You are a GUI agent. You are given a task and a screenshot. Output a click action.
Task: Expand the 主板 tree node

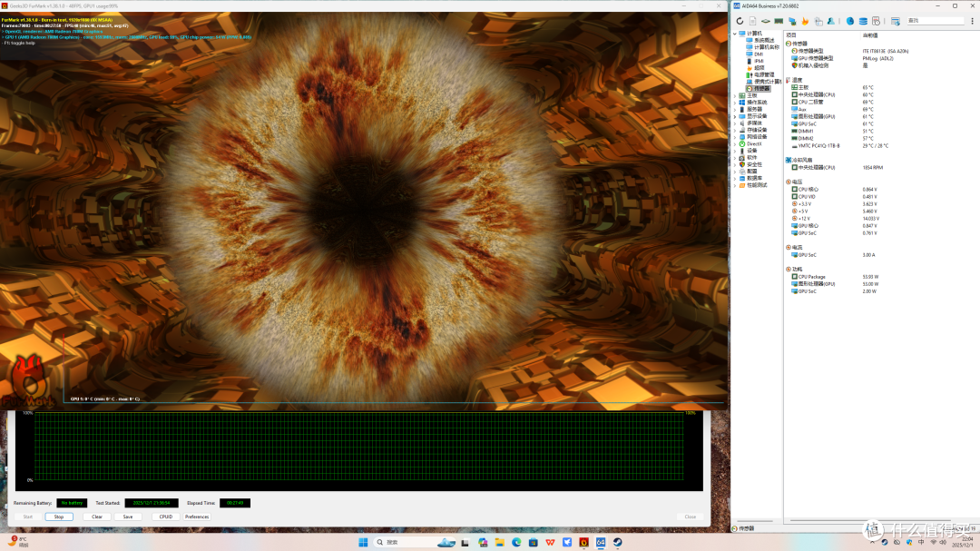[735, 95]
